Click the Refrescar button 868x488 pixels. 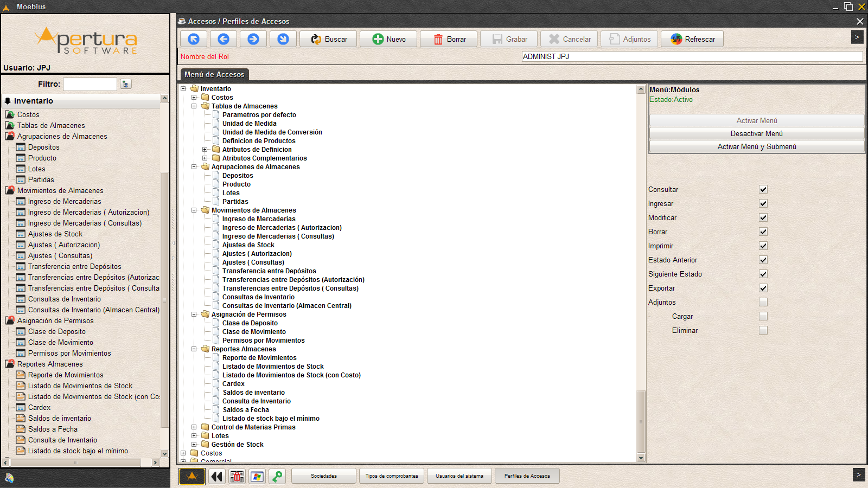[692, 39]
